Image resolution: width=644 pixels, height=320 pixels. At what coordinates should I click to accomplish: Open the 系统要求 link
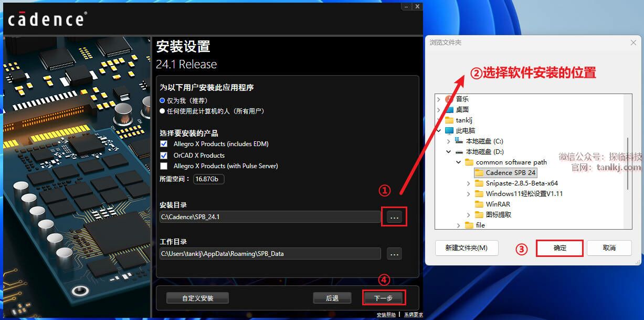413,315
